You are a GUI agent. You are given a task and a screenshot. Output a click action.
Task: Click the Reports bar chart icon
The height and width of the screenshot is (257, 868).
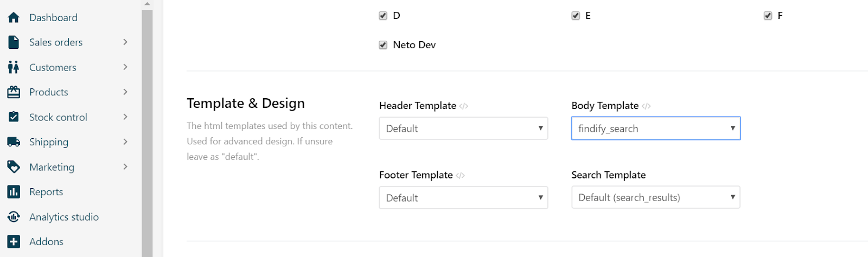(14, 192)
